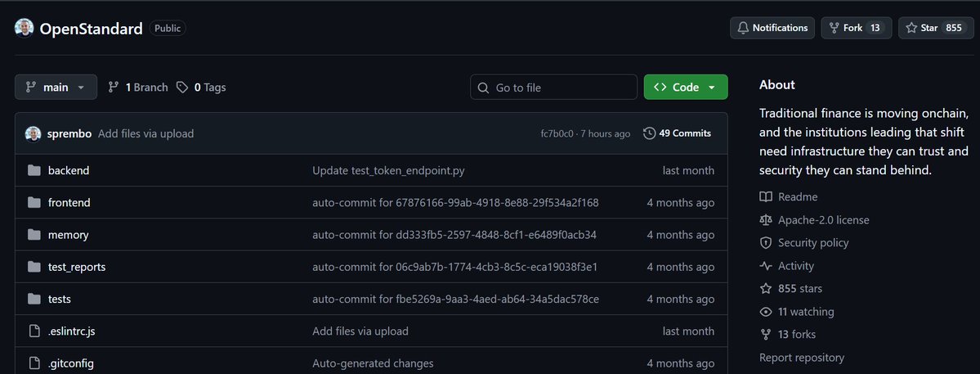Open the .gitconfig file

tap(70, 363)
